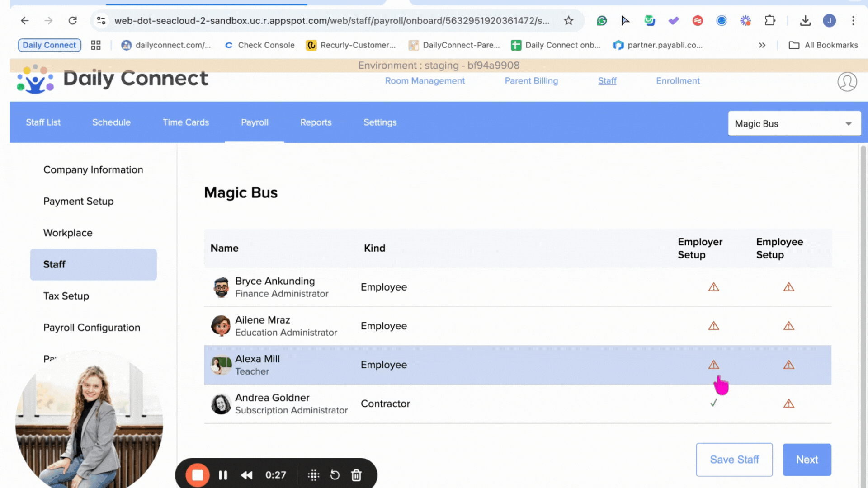Click the browser address bar
Image resolution: width=868 pixels, height=488 pixels.
coord(331,21)
